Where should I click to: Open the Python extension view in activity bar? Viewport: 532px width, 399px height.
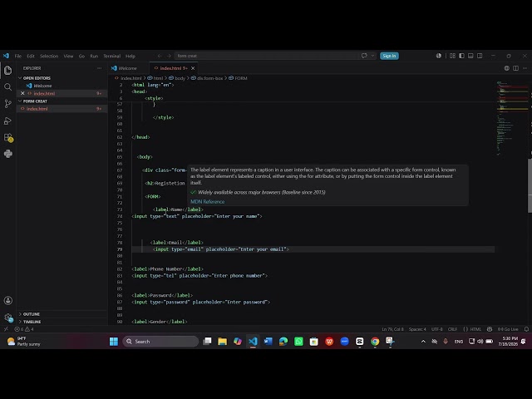click(8, 154)
